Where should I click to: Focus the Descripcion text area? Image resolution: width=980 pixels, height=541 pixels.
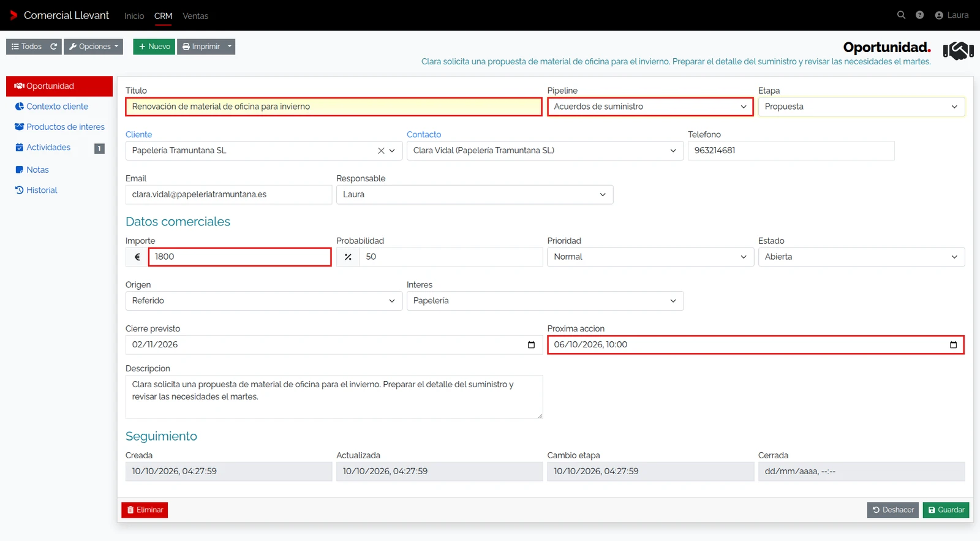[x=334, y=397]
